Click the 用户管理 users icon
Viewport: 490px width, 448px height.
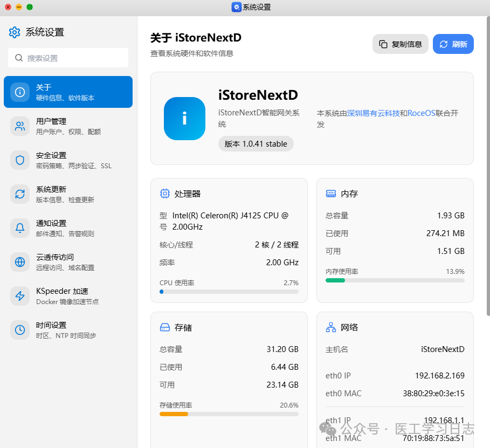[x=20, y=126]
